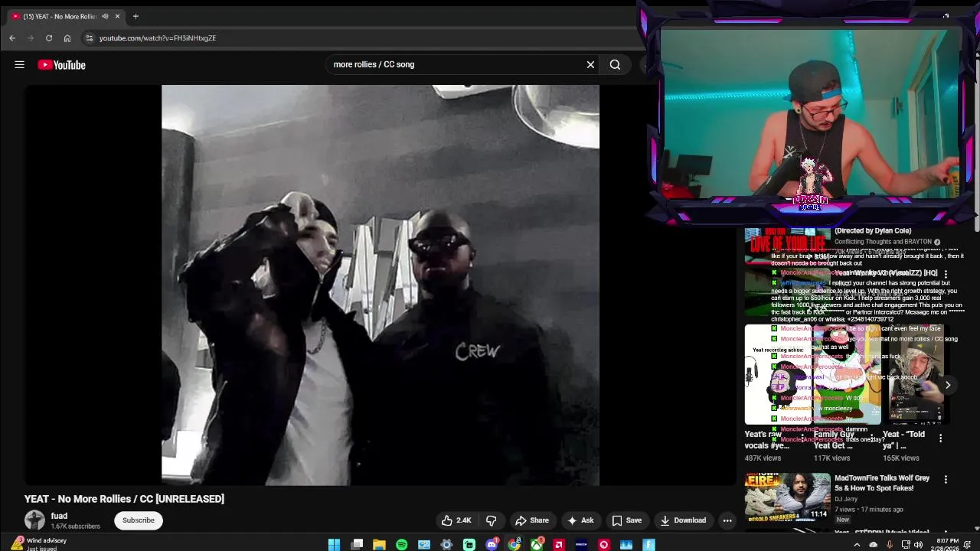980x551 pixels.
Task: Open options for Wonky V2 video
Action: [x=946, y=274]
